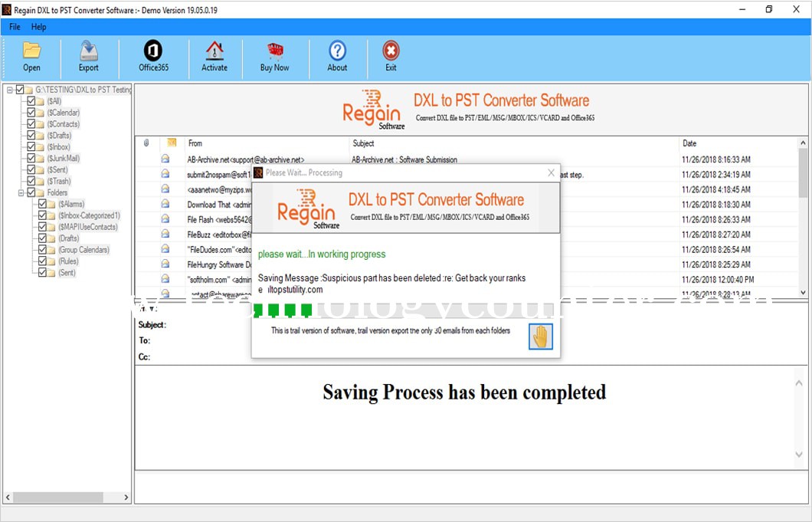This screenshot has width=812, height=522.
Task: Click folder icon beside ($Calendar)
Action: coord(41,113)
